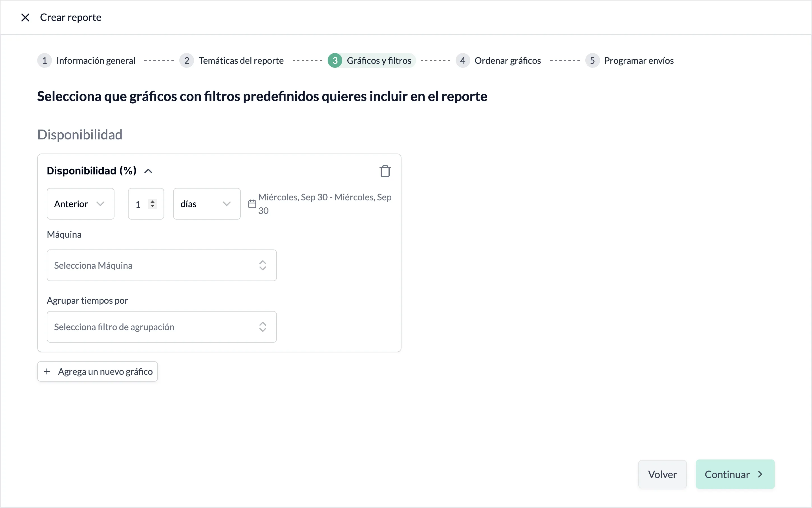Open the Selecciona Máquina combo box

162,265
